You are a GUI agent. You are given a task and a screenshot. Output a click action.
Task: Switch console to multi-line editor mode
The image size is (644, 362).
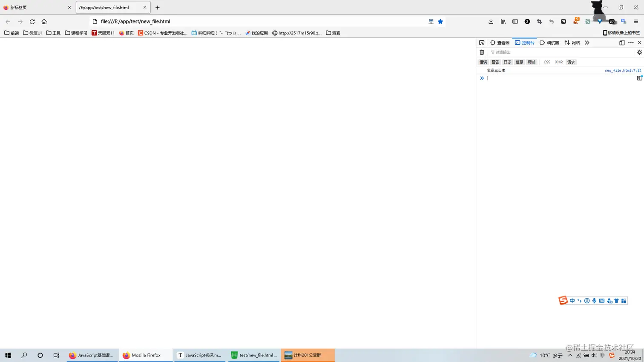click(x=639, y=78)
